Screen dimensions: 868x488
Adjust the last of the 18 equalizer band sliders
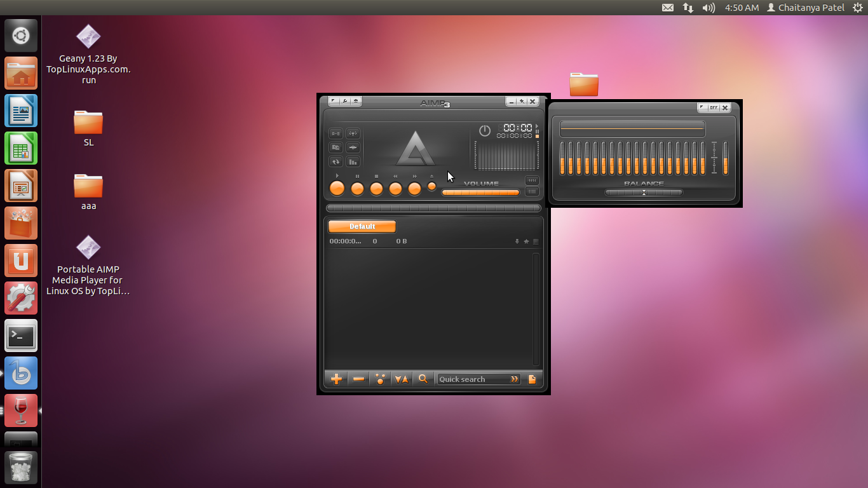point(703,158)
